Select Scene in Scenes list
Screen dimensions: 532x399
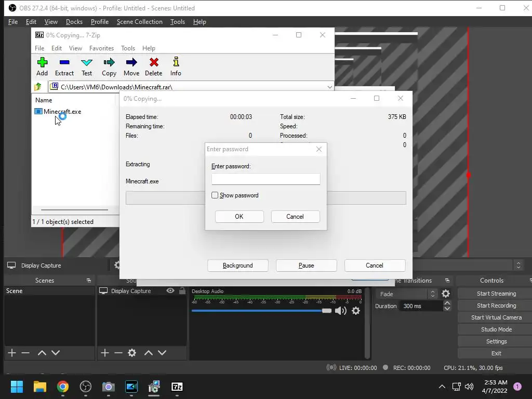(x=49, y=291)
